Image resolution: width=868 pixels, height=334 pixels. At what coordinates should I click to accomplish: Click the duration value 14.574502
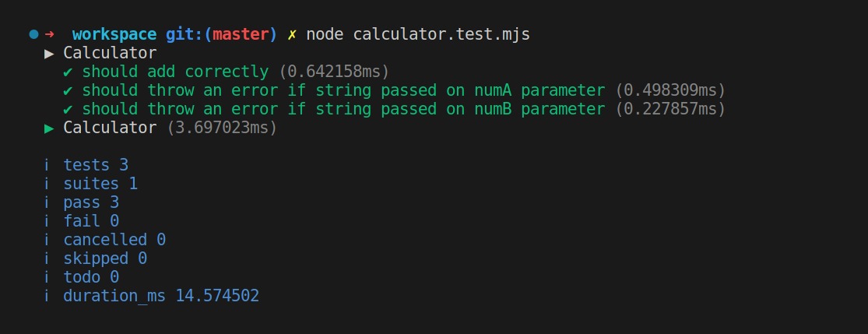click(217, 296)
